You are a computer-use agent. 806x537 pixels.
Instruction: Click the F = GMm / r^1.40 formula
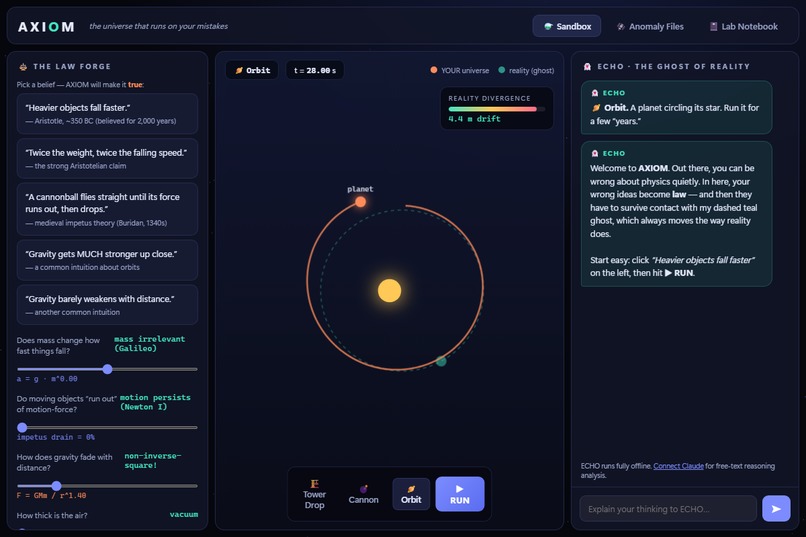51,495
